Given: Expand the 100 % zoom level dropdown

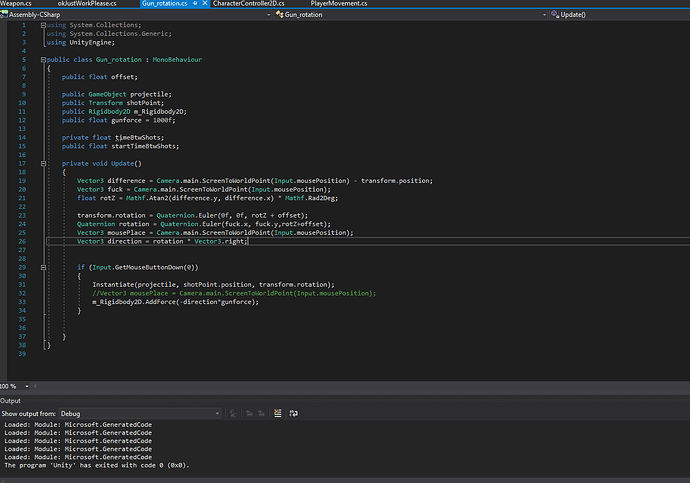Looking at the screenshot, I should tap(29, 386).
